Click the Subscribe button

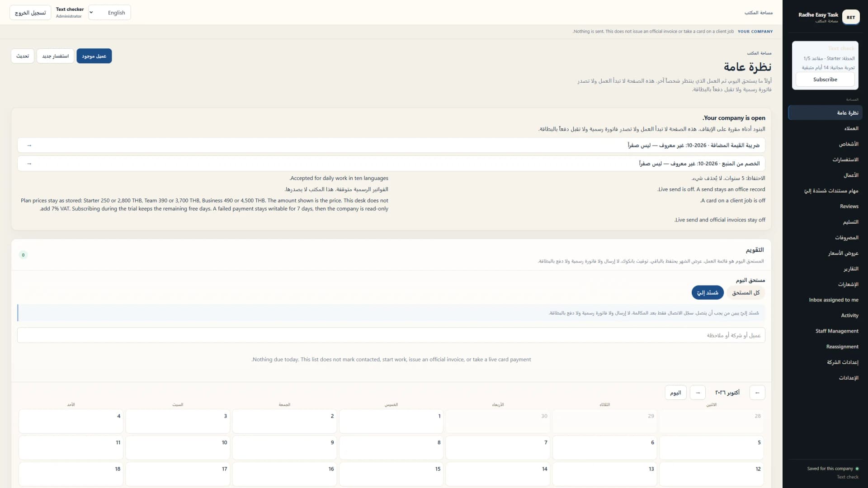click(x=825, y=80)
